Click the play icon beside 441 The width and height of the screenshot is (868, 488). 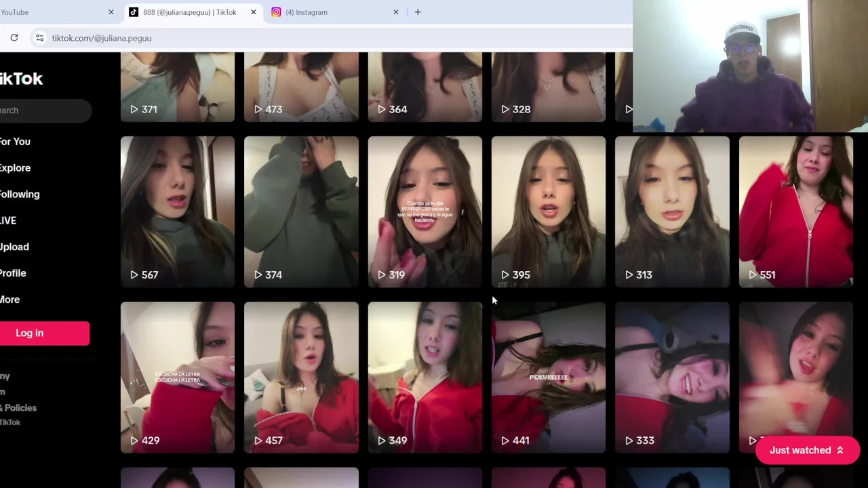pos(505,441)
